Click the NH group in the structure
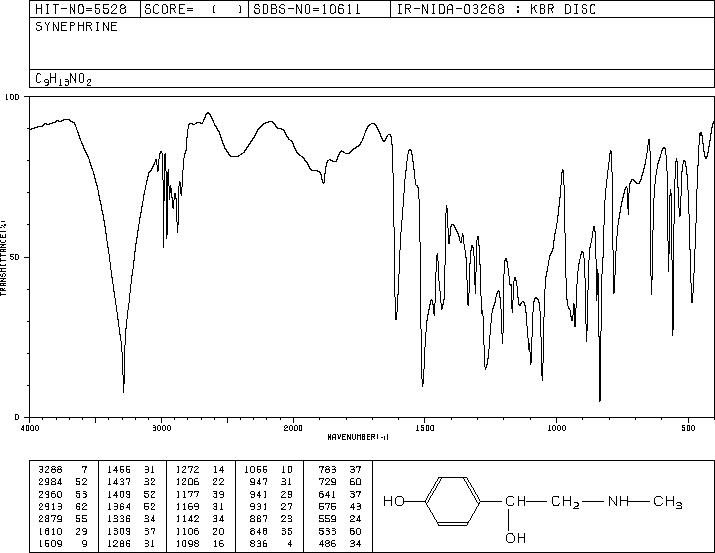715x553 pixels. tap(618, 501)
